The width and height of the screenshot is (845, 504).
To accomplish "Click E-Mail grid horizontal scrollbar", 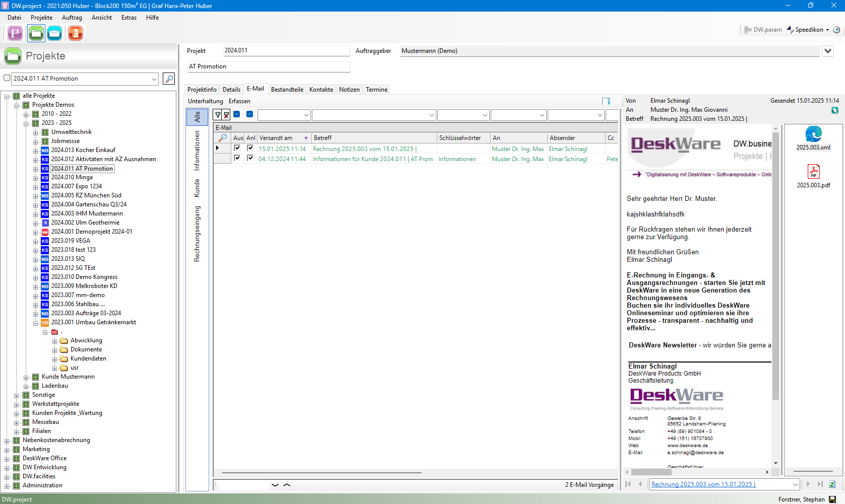I will click(322, 473).
